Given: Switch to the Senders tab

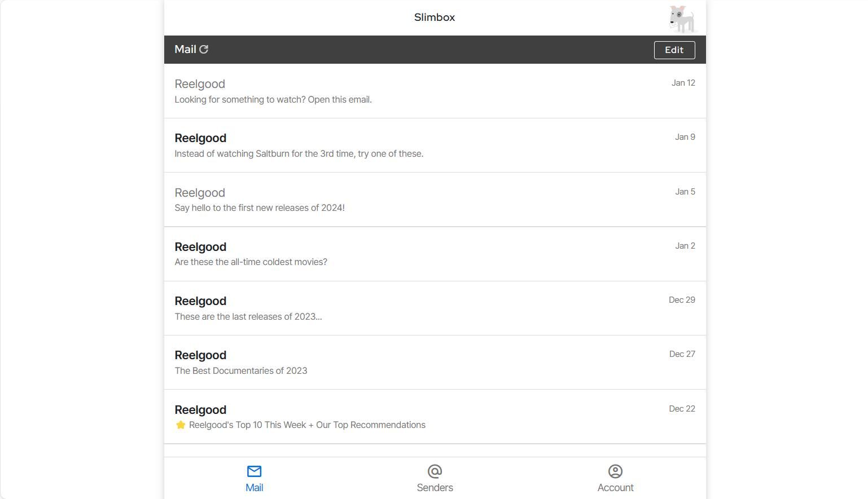Looking at the screenshot, I should 435,478.
